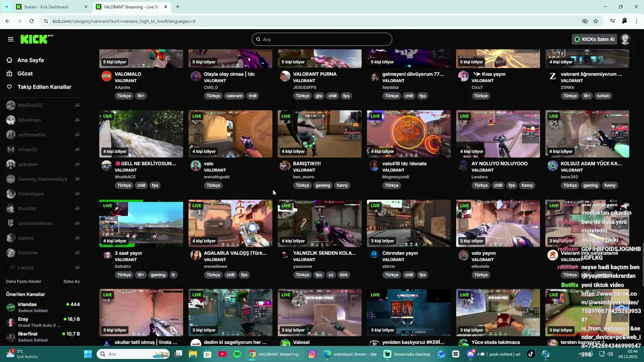The width and height of the screenshot is (644, 362).
Task: Bookmark this page with star icon
Action: (596, 21)
